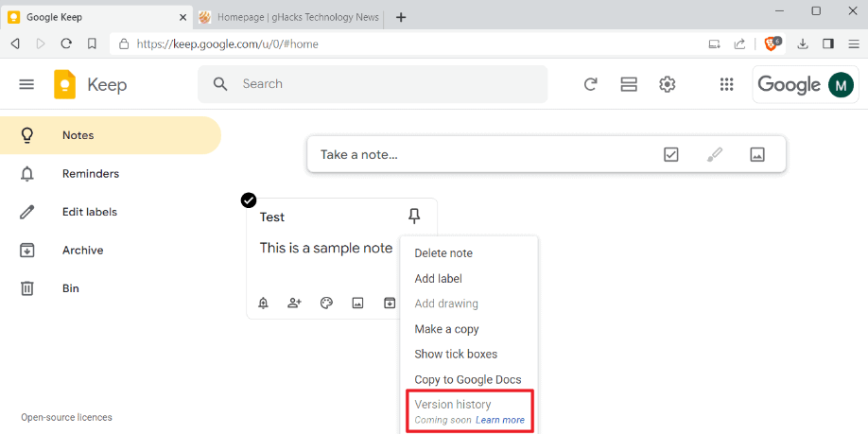This screenshot has width=868, height=434.
Task: Open Notes in the sidebar
Action: pos(111,135)
